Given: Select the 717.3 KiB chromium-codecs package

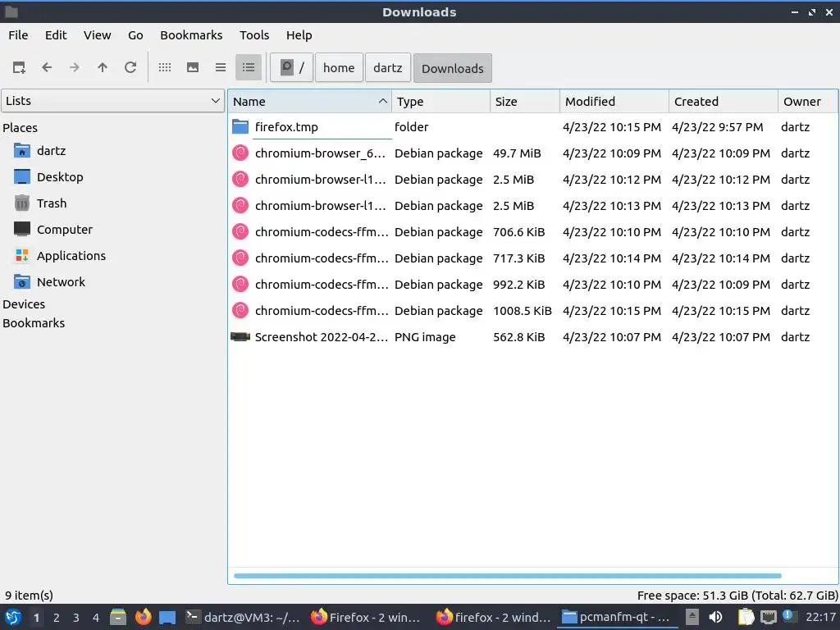Looking at the screenshot, I should (x=322, y=258).
